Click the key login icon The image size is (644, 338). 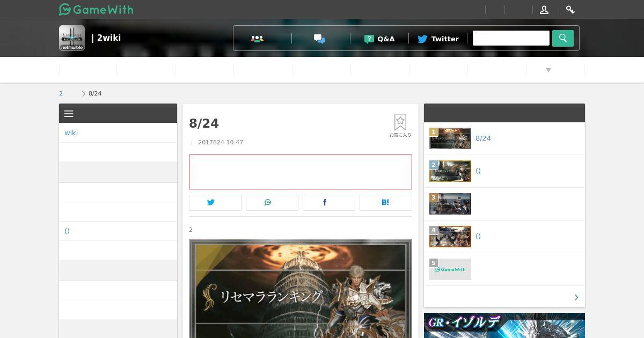pyautogui.click(x=570, y=10)
